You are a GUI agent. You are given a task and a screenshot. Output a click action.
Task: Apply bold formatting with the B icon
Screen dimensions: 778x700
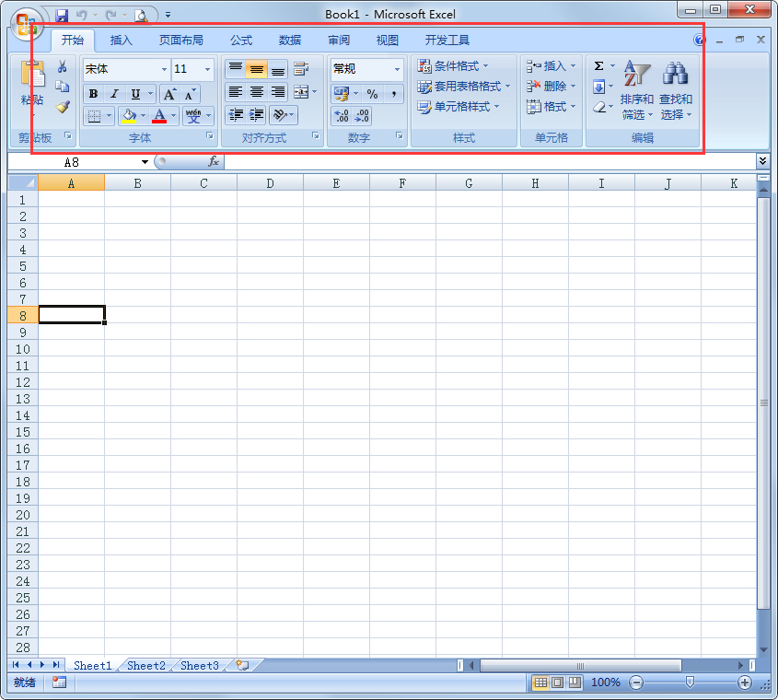click(92, 94)
